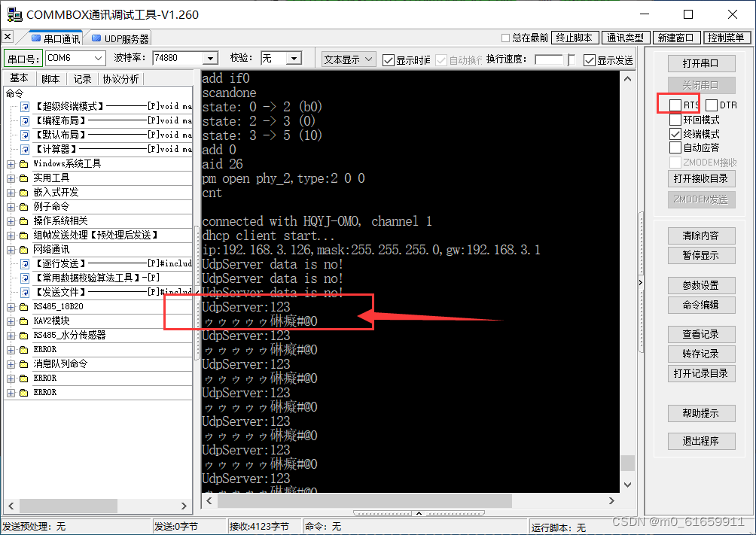Enable the RTS checkbox

coord(675,105)
